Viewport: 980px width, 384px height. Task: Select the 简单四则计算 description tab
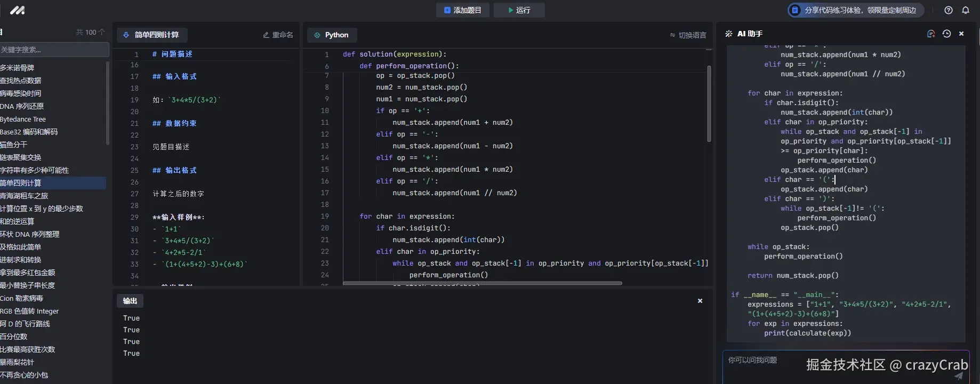pos(151,35)
